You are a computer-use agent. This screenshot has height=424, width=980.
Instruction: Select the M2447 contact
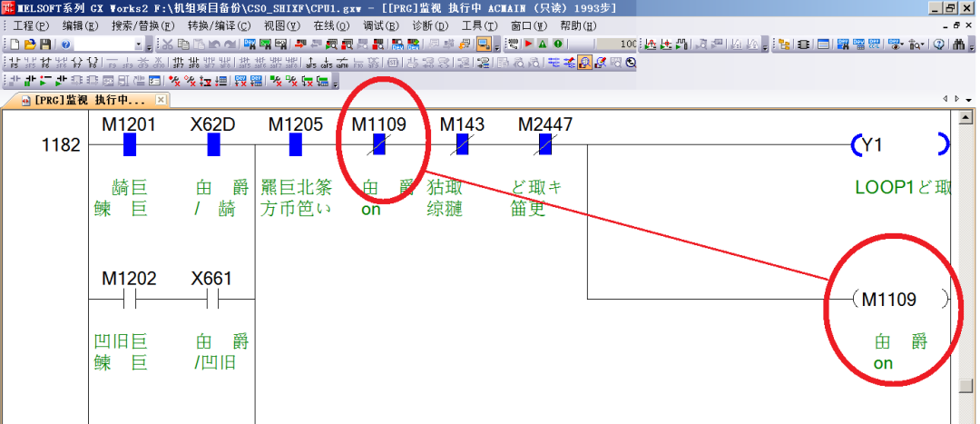point(545,144)
